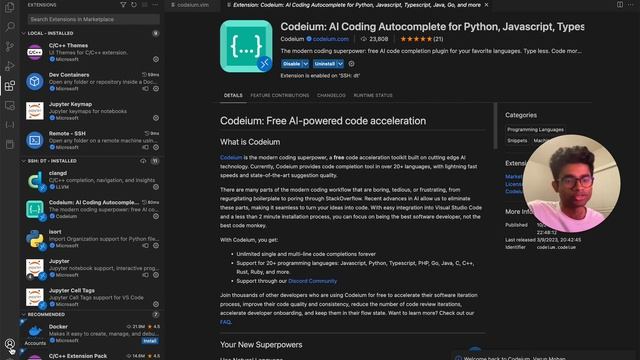Select the Jupyter Cell Tags extension row
Image resolution: width=640 pixels, height=360 pixels.
coord(92,297)
